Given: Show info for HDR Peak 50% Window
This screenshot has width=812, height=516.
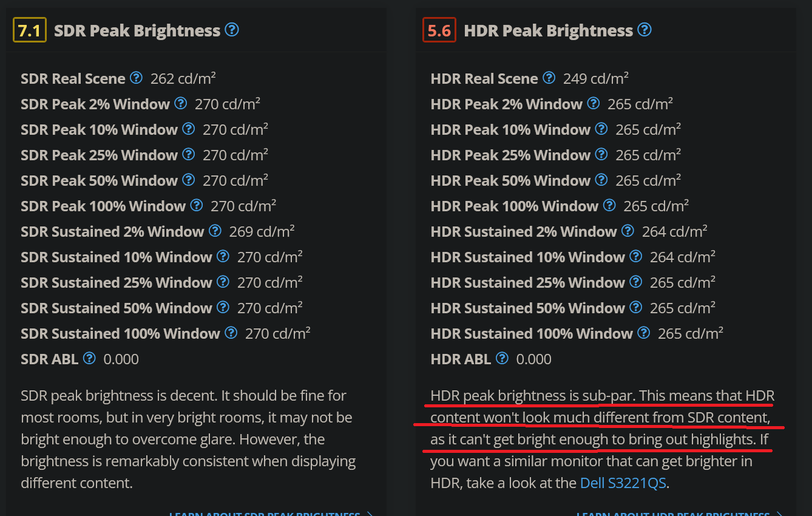Looking at the screenshot, I should point(601,180).
